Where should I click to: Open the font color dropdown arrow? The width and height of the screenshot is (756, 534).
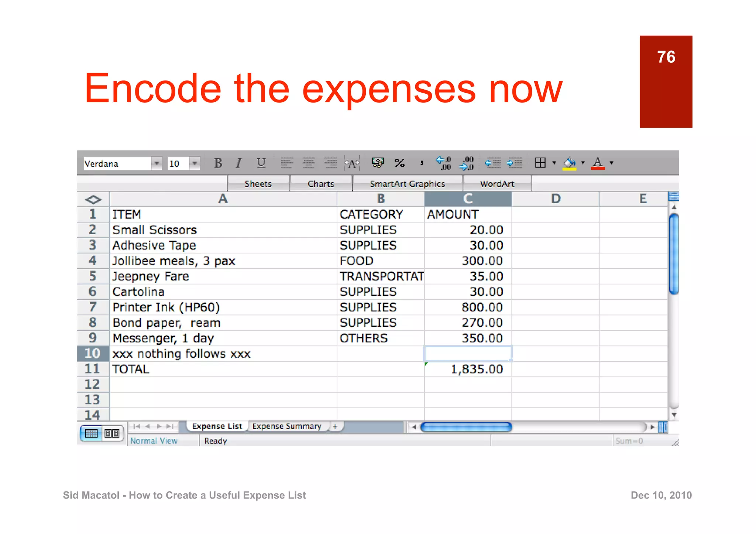click(x=612, y=163)
